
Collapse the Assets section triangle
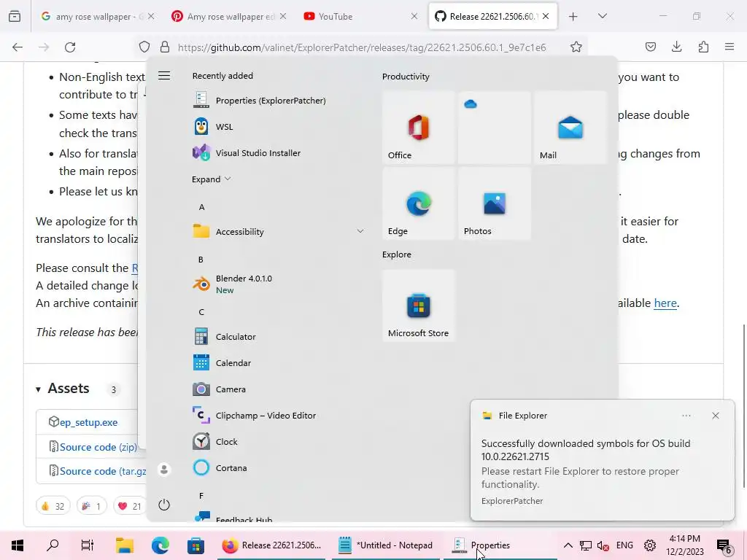point(38,389)
